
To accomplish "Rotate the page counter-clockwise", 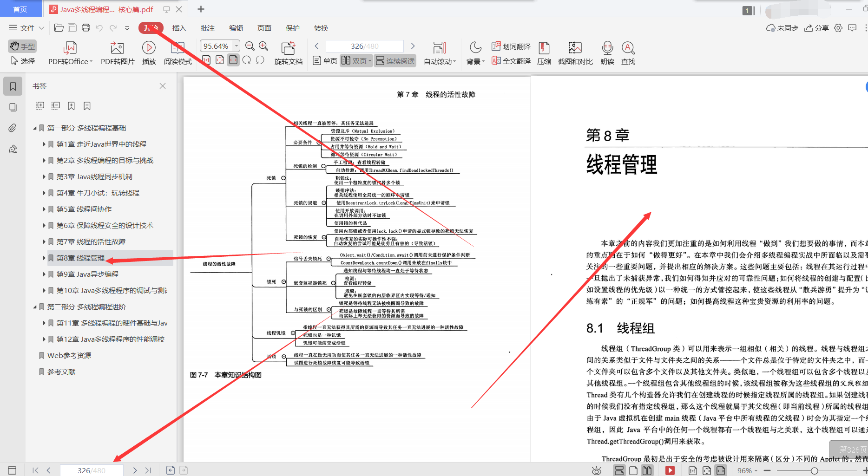I will click(260, 60).
